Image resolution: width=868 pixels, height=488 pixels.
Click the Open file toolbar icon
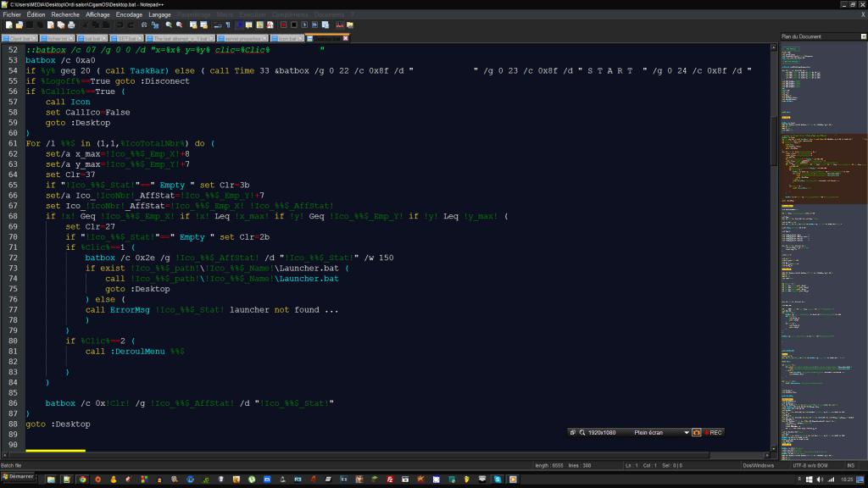point(19,25)
